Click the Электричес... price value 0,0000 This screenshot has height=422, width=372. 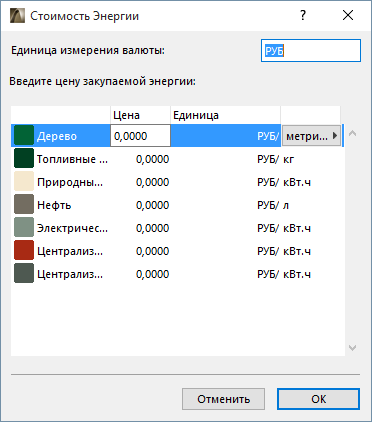pyautogui.click(x=152, y=228)
